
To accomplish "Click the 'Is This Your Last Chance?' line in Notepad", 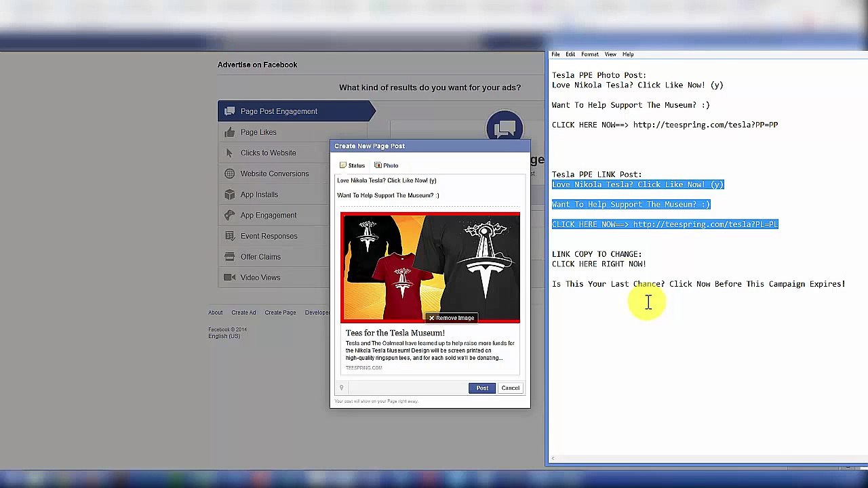I will coord(698,284).
